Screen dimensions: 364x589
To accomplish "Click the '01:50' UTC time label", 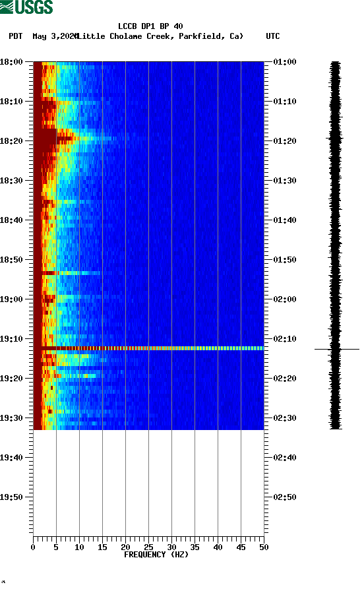I will (285, 260).
